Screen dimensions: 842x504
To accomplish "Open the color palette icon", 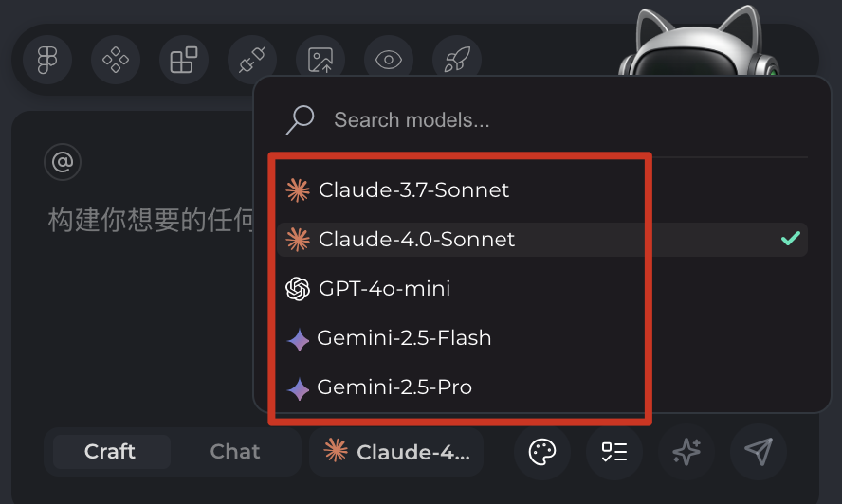I will click(542, 452).
